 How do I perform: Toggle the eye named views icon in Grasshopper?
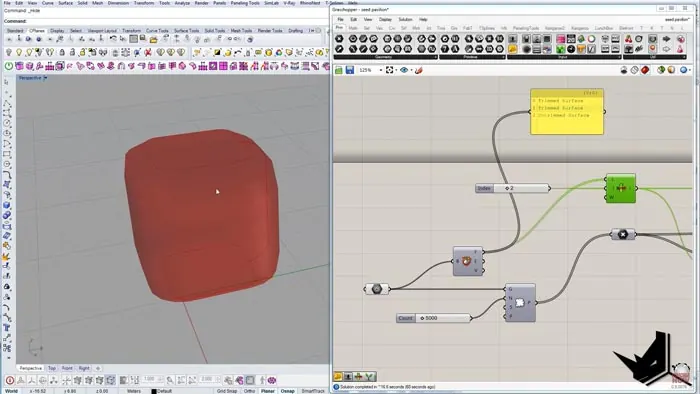404,70
